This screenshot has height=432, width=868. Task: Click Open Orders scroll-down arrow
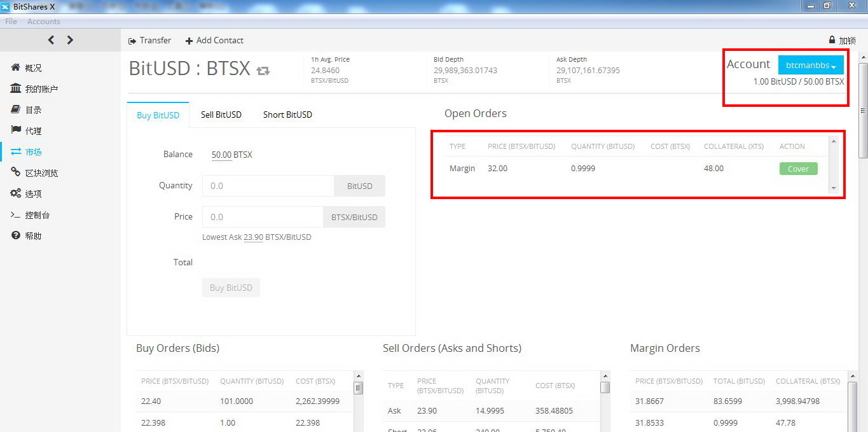point(834,188)
